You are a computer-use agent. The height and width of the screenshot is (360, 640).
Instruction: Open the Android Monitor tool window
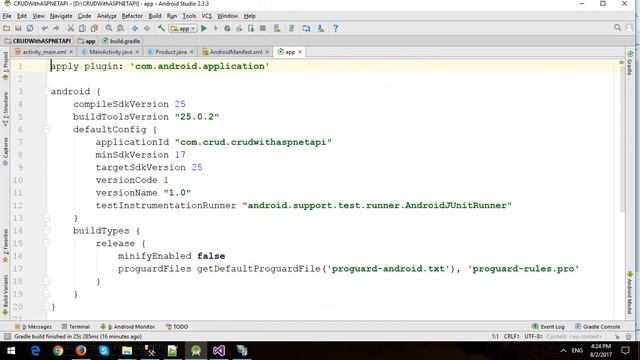point(127,327)
